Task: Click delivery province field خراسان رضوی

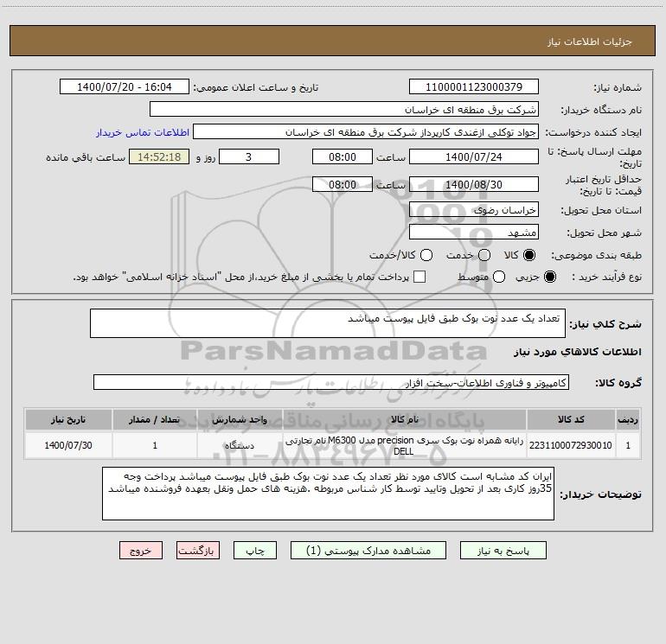Action: pyautogui.click(x=474, y=209)
